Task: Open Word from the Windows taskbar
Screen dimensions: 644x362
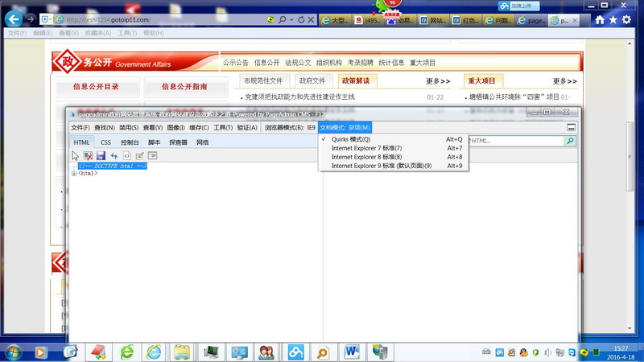Action: (x=353, y=352)
